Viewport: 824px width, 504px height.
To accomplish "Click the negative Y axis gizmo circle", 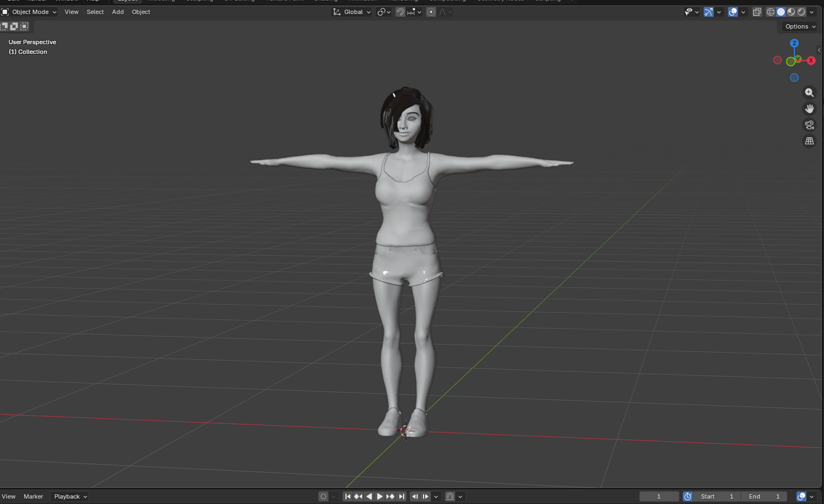I will pos(790,61).
